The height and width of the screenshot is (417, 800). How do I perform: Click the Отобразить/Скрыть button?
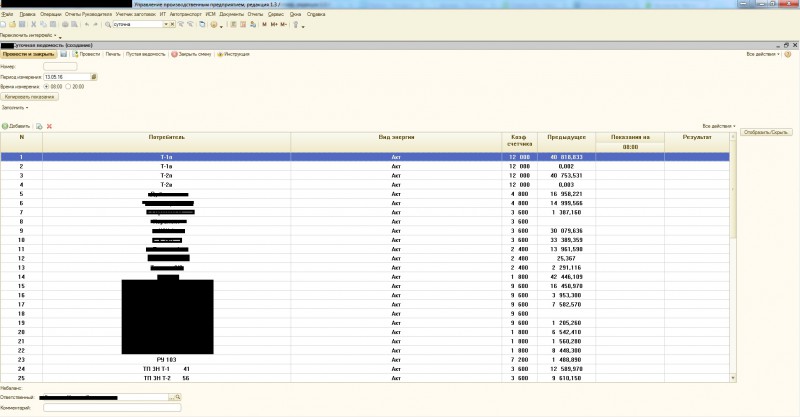coord(766,132)
